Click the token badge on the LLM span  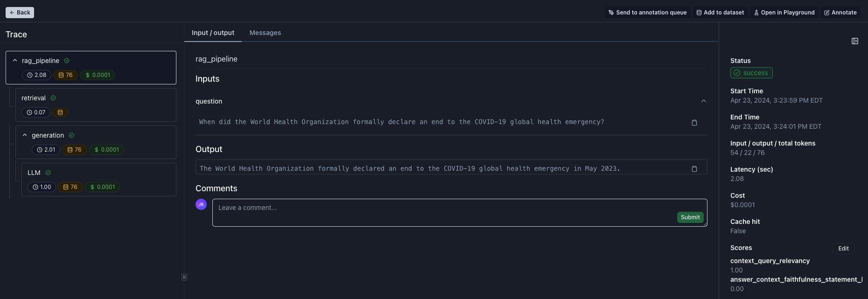click(x=70, y=187)
